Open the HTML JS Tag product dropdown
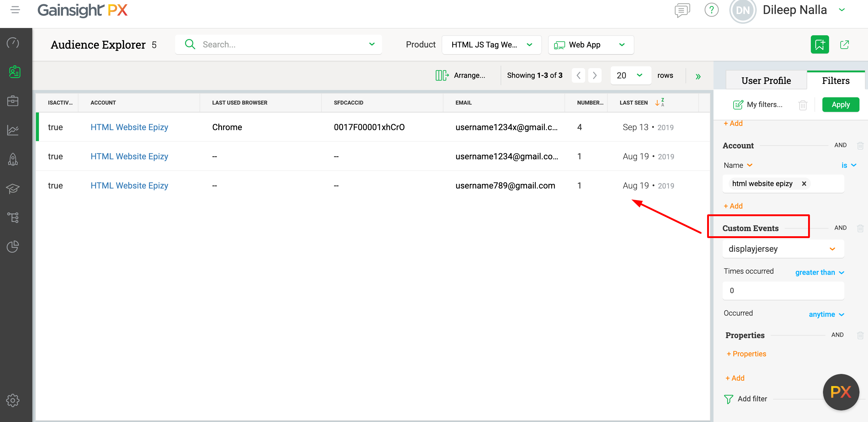Screen dimensions: 868x422 491,45
